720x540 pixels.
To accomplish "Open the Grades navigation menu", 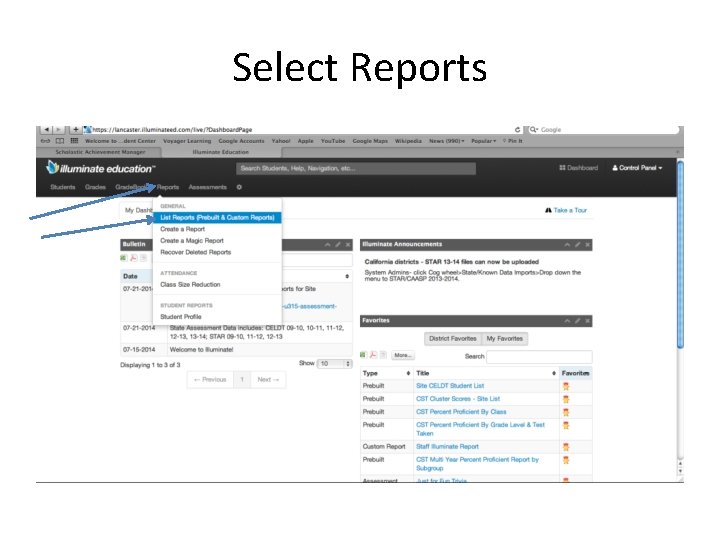I will click(x=95, y=187).
